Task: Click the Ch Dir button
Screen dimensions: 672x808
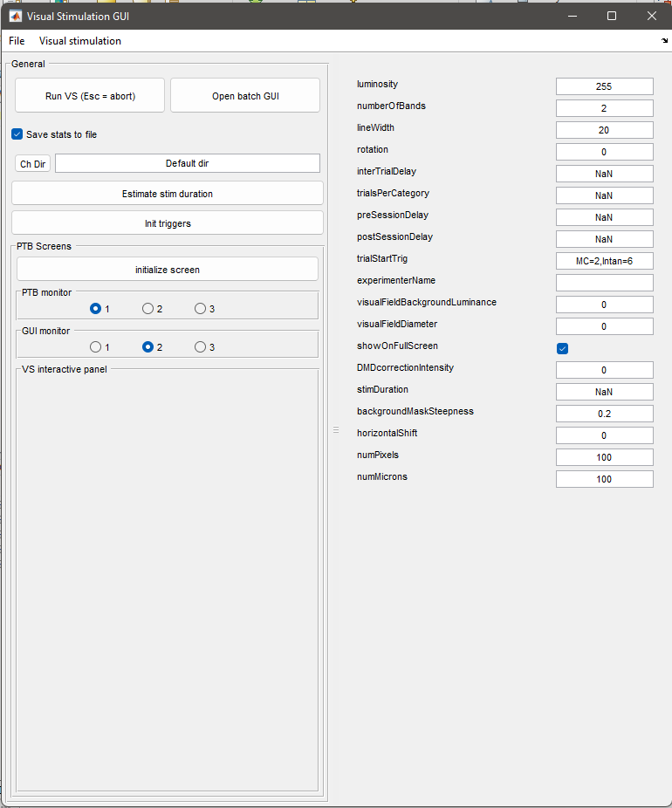Action: click(32, 164)
